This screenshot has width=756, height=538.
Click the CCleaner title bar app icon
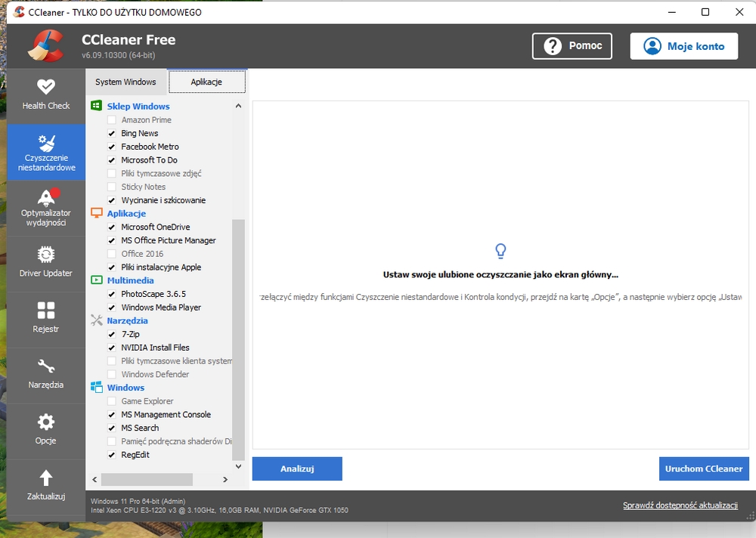[19, 11]
